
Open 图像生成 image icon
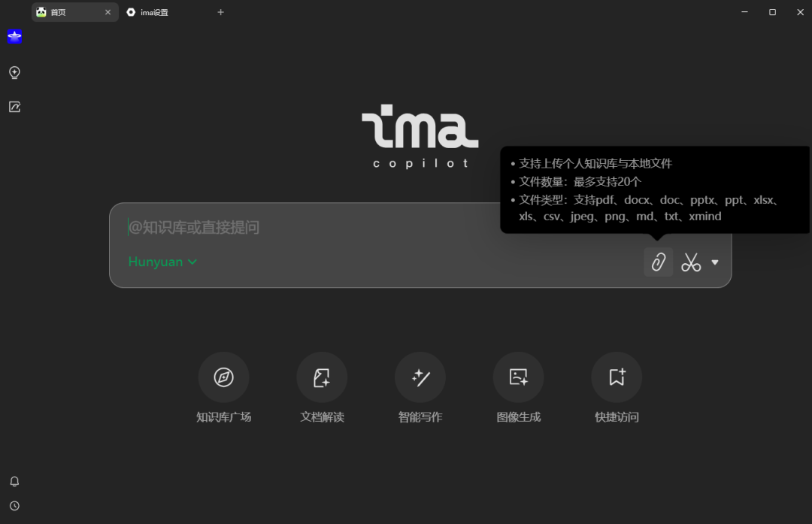pos(519,377)
